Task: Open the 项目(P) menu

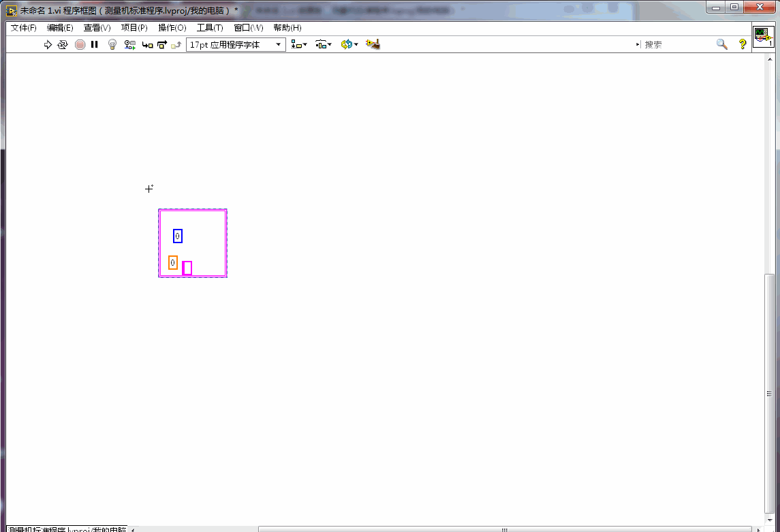Action: [134, 28]
